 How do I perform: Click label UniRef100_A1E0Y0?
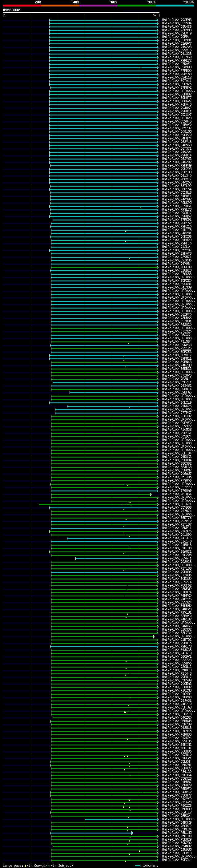coord(176,125)
